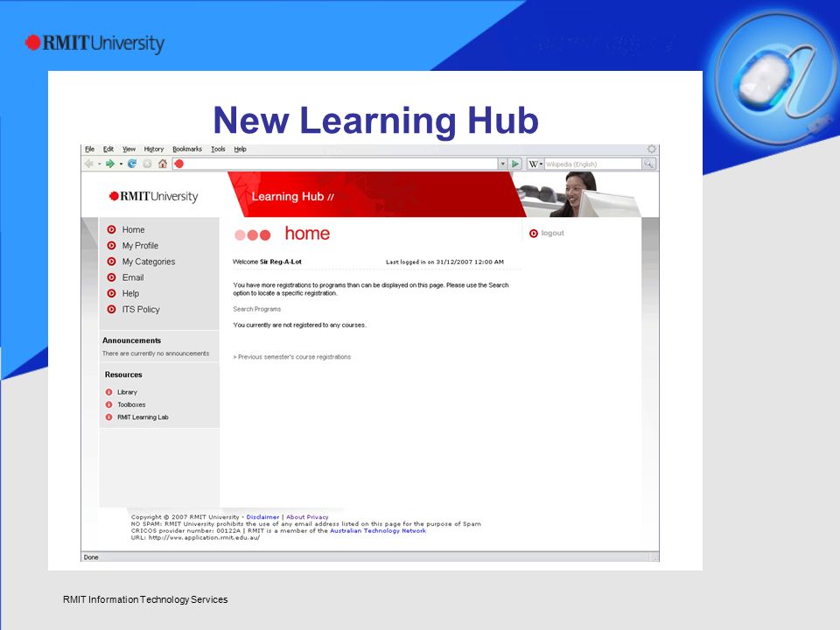Reload the page with the refresh icon
Viewport: 840px width, 630px height.
click(x=132, y=164)
